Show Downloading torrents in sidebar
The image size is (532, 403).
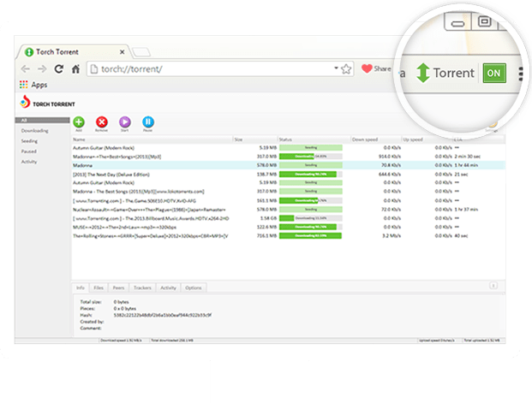pyautogui.click(x=34, y=131)
